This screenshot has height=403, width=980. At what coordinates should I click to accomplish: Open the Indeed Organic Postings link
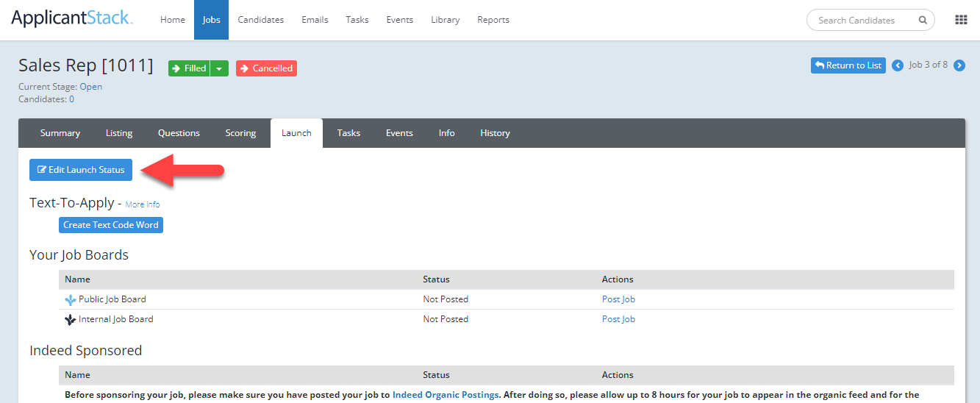pyautogui.click(x=446, y=395)
